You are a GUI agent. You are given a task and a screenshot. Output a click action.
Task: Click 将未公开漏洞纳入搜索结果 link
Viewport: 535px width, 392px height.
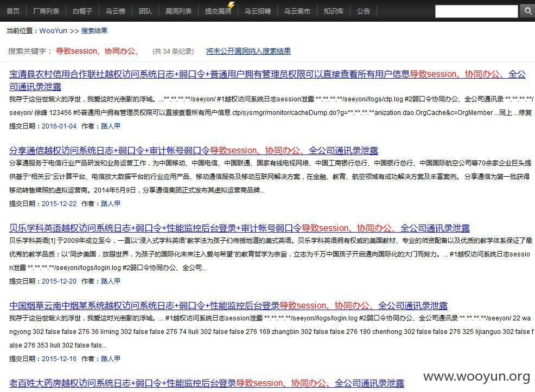pos(249,51)
